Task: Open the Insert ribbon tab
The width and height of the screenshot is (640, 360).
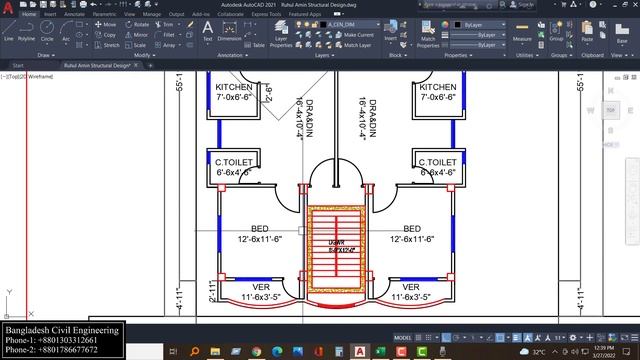Action: pos(50,14)
